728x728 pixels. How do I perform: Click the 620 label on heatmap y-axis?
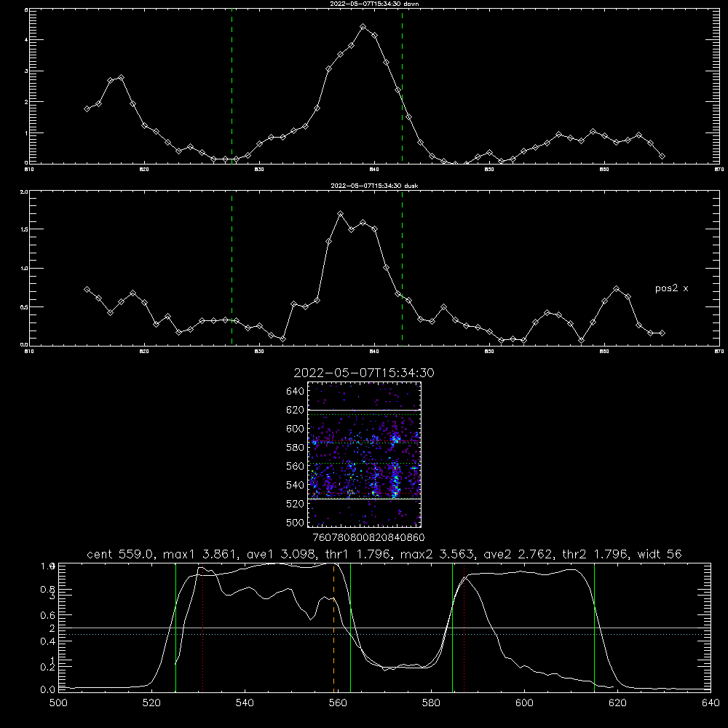click(295, 410)
